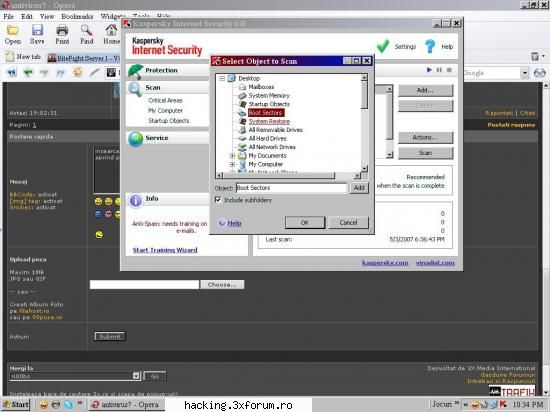The width and height of the screenshot is (550, 412).
Task: Click the Actions... button
Action: click(x=425, y=137)
